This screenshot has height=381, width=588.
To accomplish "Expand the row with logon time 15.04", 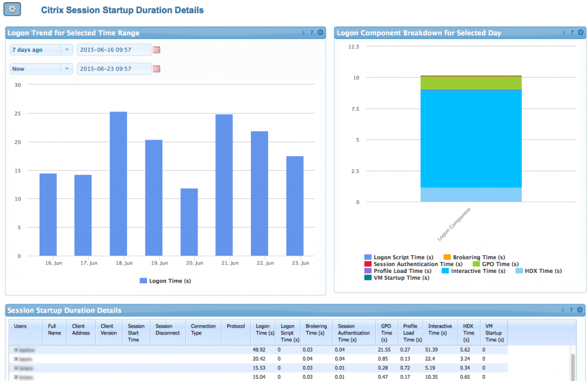I will pos(16,377).
